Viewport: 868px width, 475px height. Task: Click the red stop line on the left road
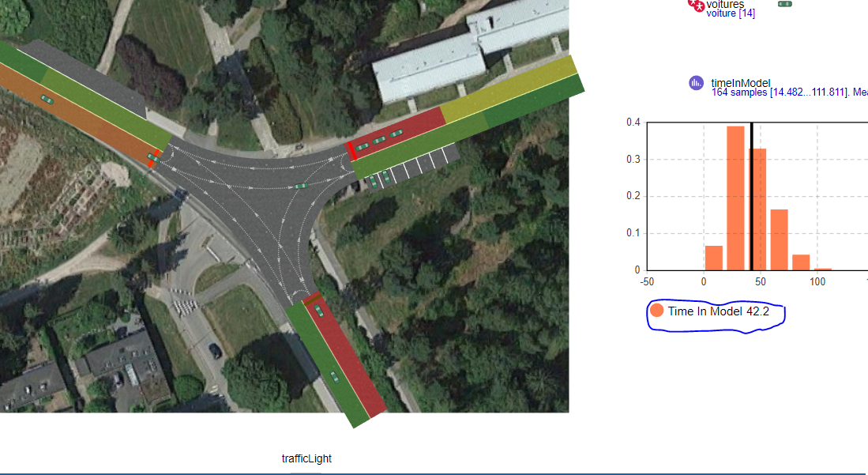tap(153, 159)
